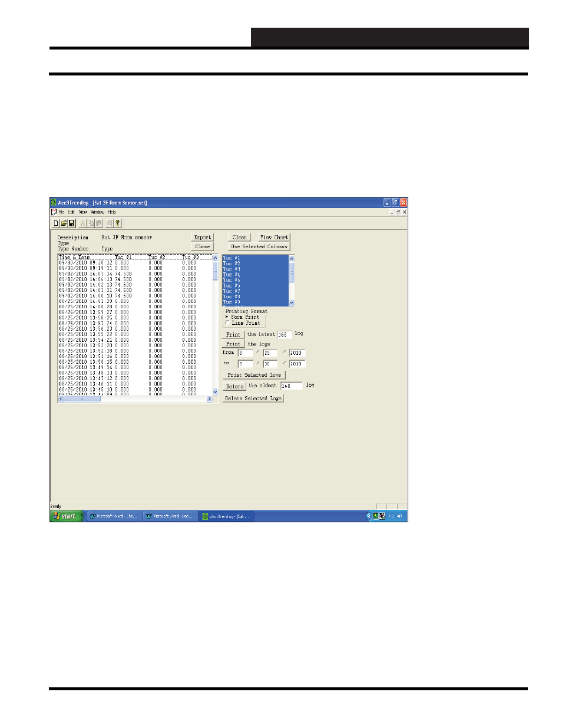
Task: Click Delete button beside 'the oldest'
Action: pos(234,387)
